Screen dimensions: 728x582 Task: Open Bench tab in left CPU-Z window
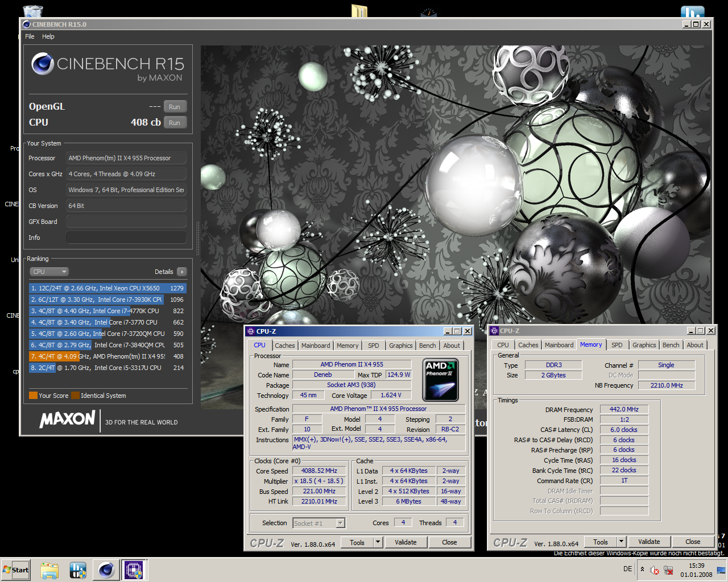pos(428,346)
